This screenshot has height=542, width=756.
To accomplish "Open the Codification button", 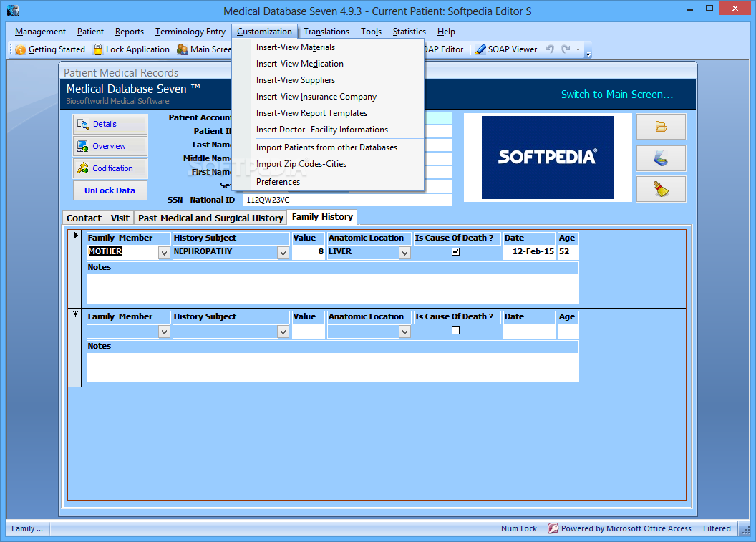I will coord(110,168).
